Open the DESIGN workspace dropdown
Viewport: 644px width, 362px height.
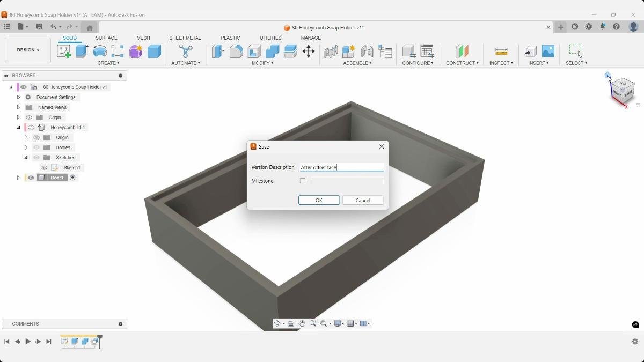[28, 50]
